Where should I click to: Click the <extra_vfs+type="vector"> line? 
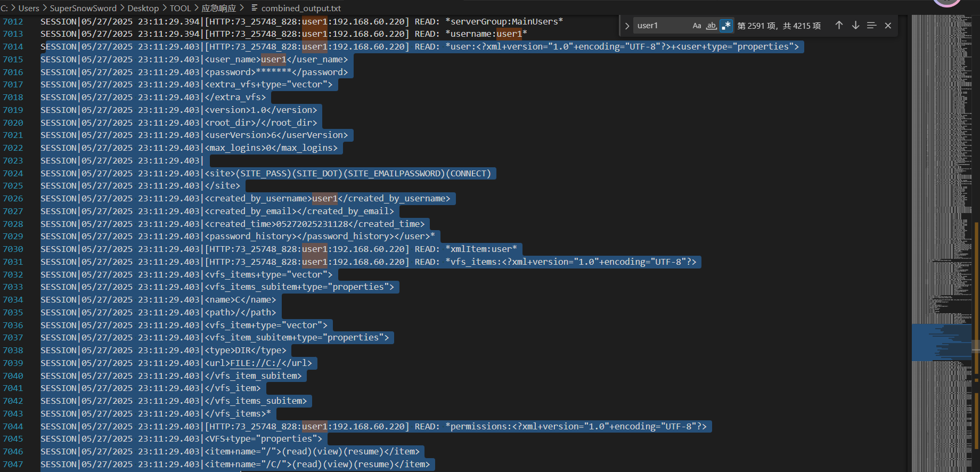click(269, 85)
